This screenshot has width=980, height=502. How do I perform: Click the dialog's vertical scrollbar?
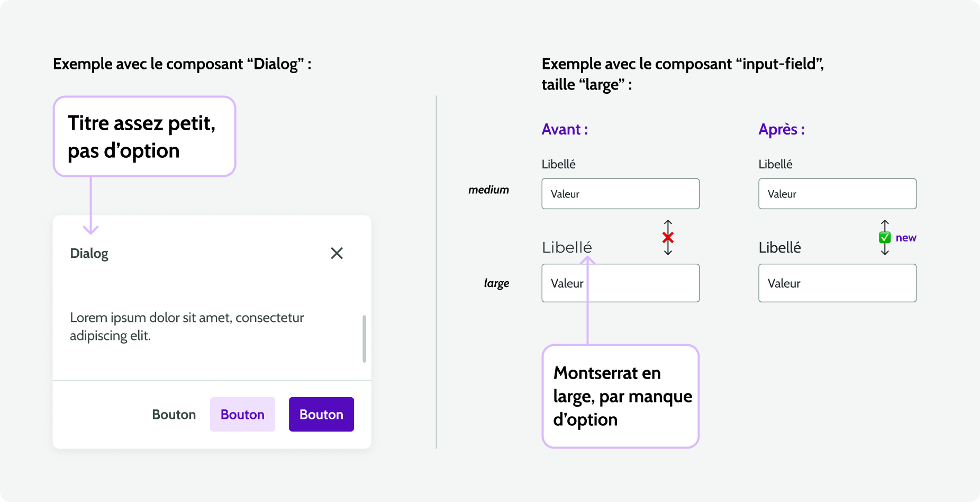tap(364, 339)
